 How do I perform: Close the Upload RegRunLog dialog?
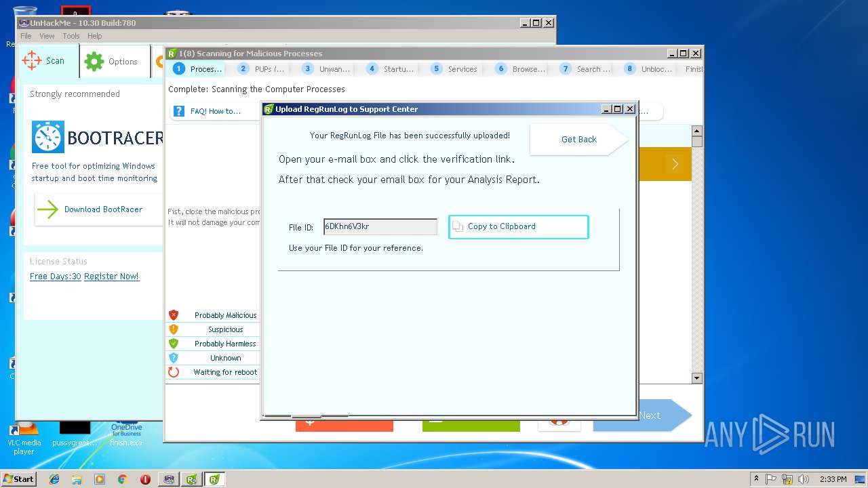[x=630, y=109]
